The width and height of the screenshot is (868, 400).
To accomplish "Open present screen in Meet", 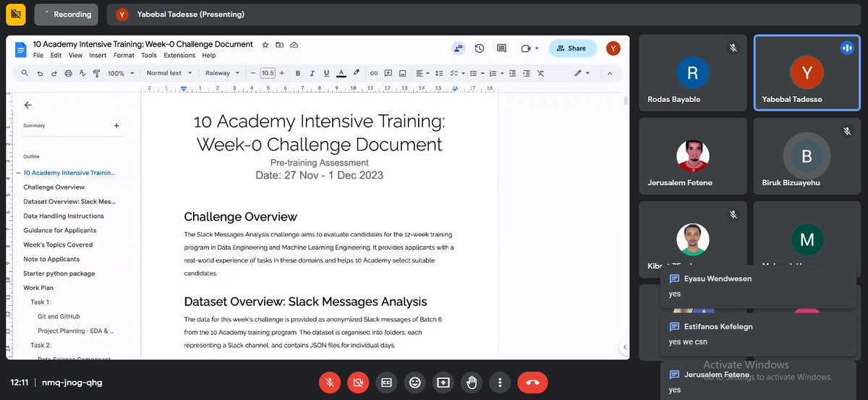I will 443,383.
